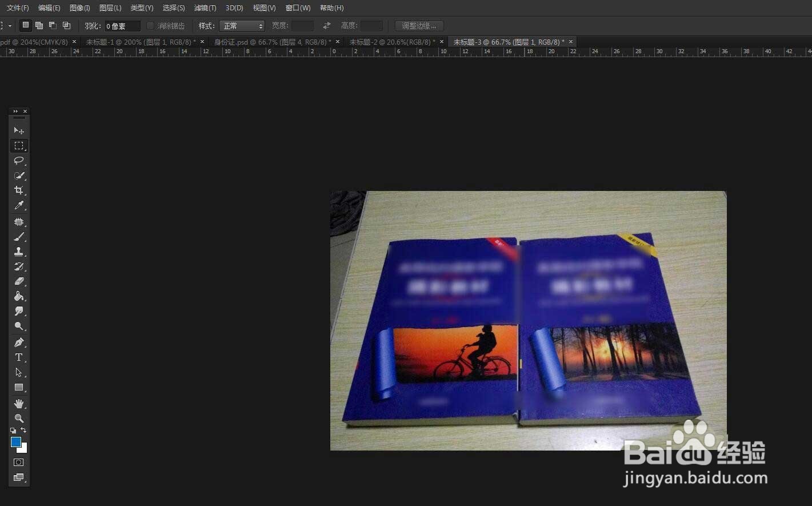Select the Horizontal Type tool

point(19,357)
